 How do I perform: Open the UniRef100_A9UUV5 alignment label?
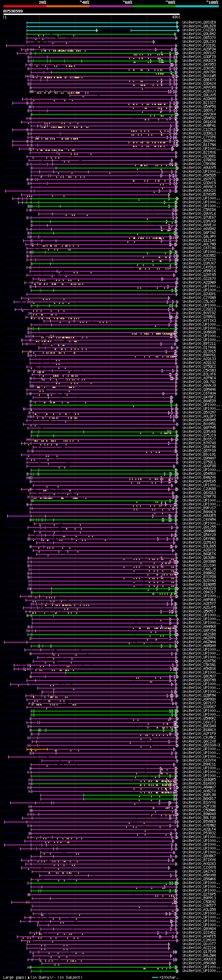click(x=199, y=168)
